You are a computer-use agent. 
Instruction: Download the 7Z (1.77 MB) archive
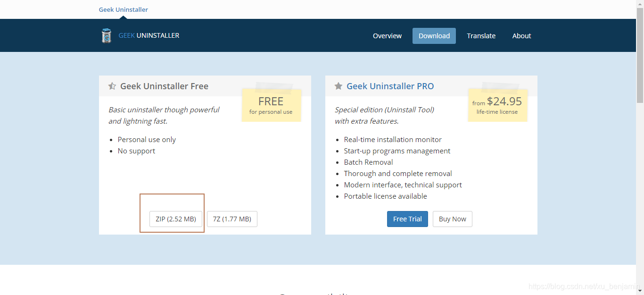tap(232, 219)
